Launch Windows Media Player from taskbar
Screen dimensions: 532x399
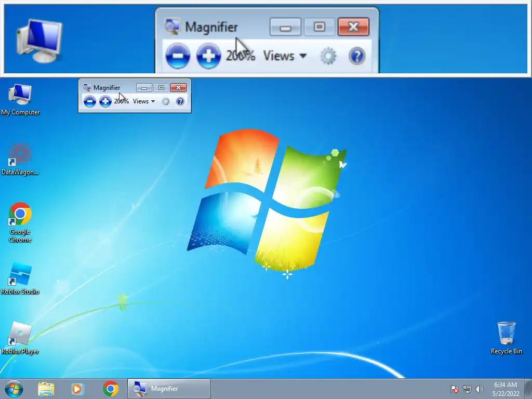[x=77, y=389]
